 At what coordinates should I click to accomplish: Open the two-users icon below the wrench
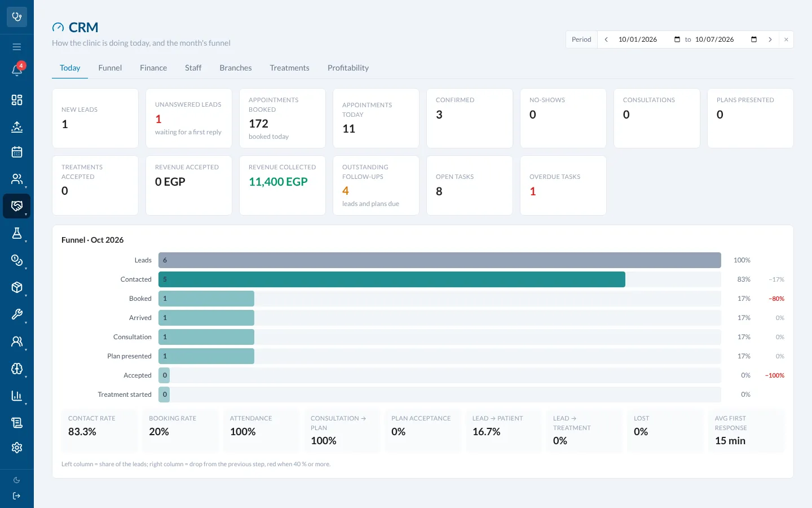(x=17, y=341)
